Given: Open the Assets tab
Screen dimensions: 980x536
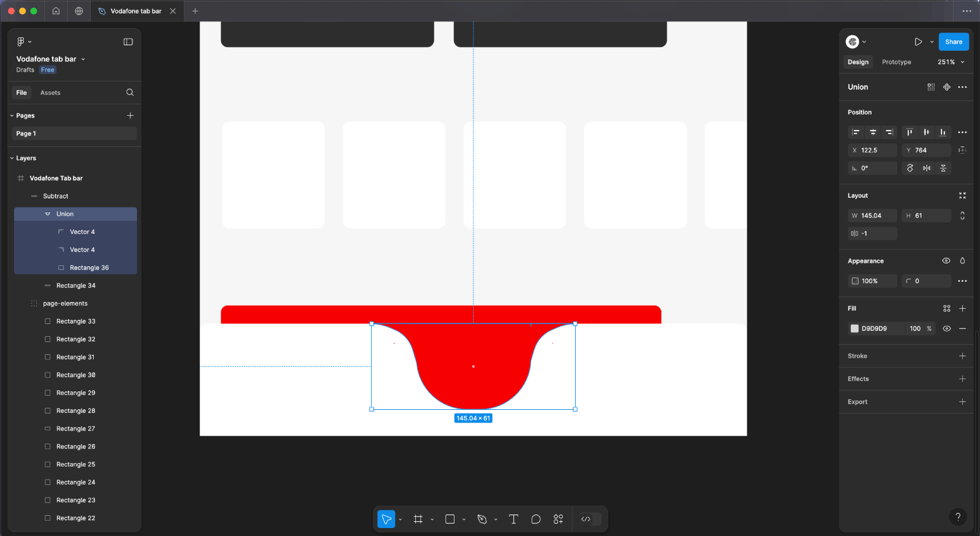Looking at the screenshot, I should click(50, 92).
